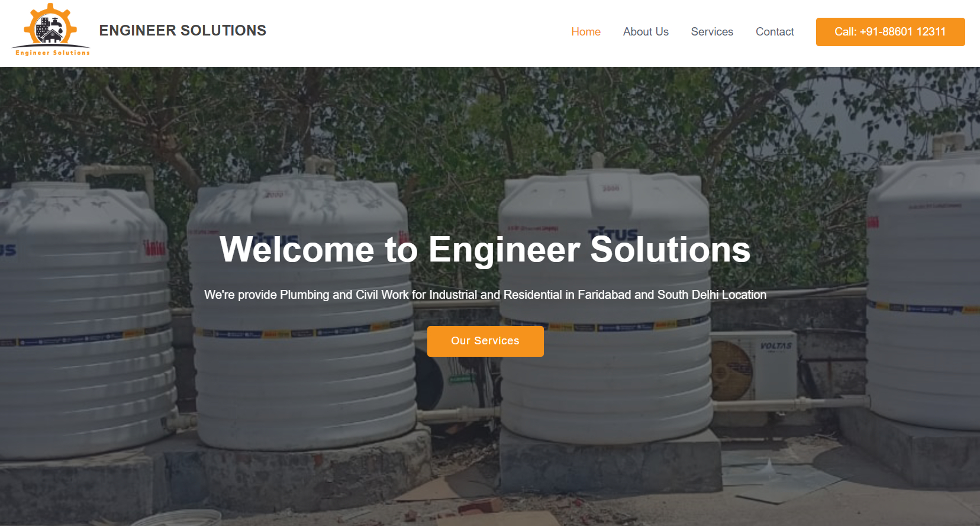The image size is (980, 526).
Task: Navigate to the Contact page
Action: pos(775,32)
